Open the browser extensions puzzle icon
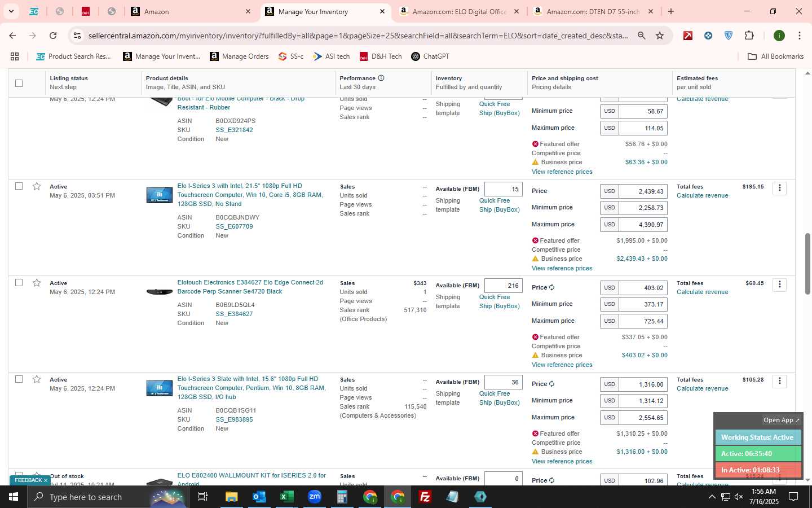Viewport: 812px width, 508px height. pyautogui.click(x=749, y=36)
